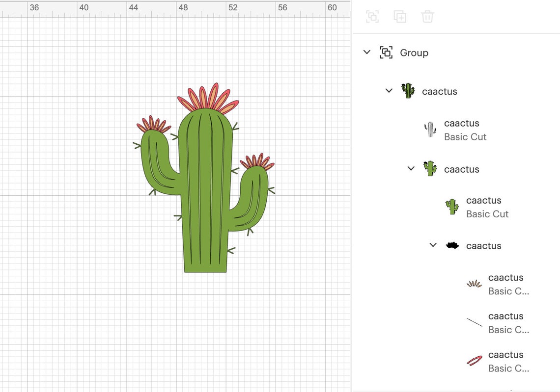The width and height of the screenshot is (560, 392).
Task: Click the Group icon beside the Group label
Action: (387, 52)
